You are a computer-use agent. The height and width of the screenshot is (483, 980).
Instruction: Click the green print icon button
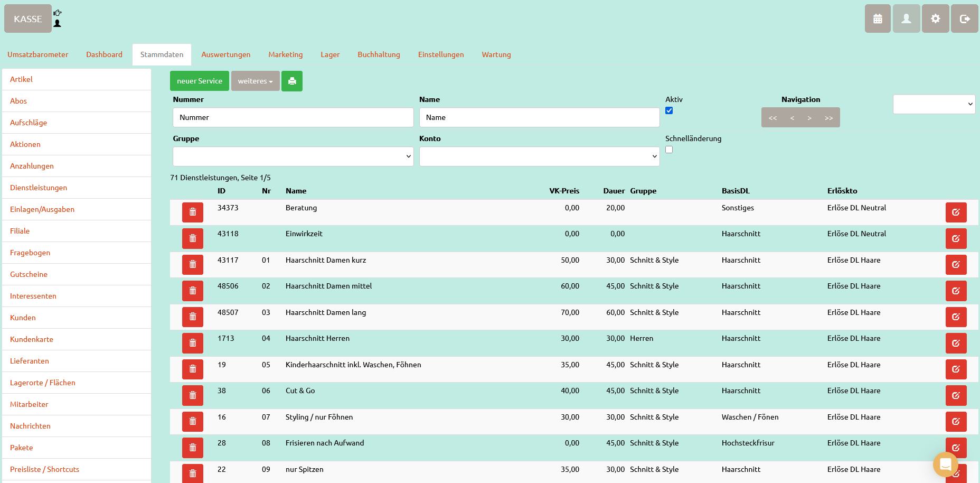[291, 81]
